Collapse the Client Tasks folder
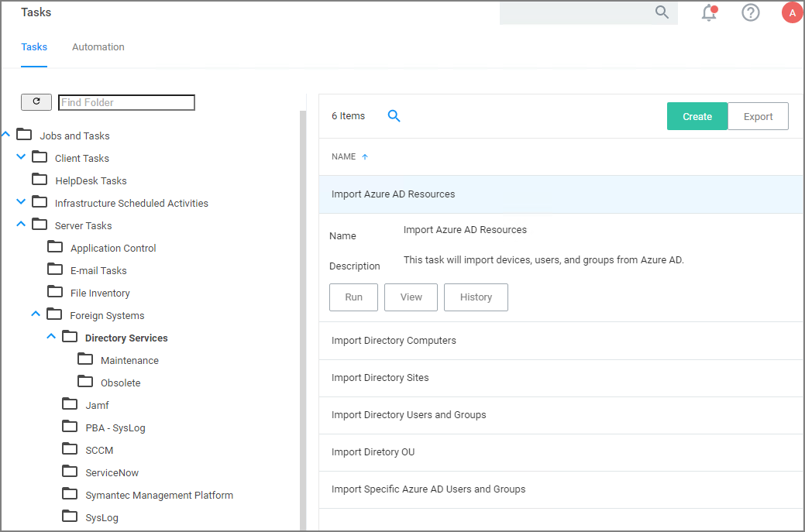The image size is (805, 532). [20, 156]
